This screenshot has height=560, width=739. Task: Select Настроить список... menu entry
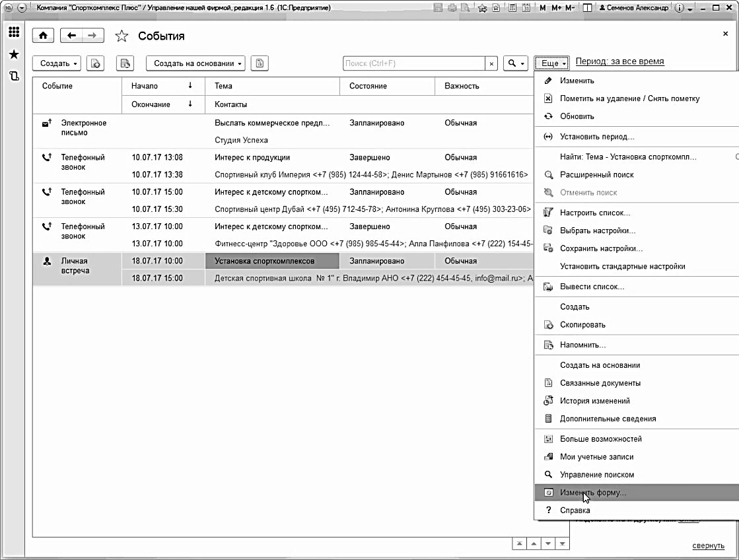tap(636, 213)
